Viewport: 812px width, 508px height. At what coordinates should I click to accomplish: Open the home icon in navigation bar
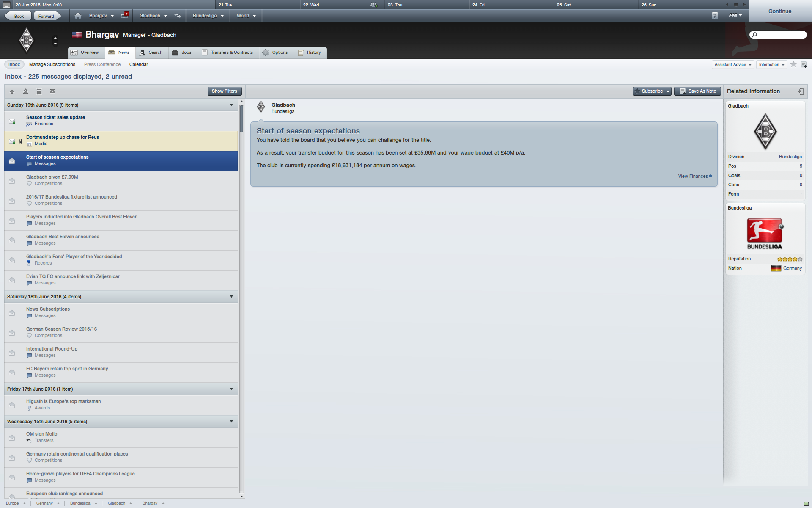[78, 16]
